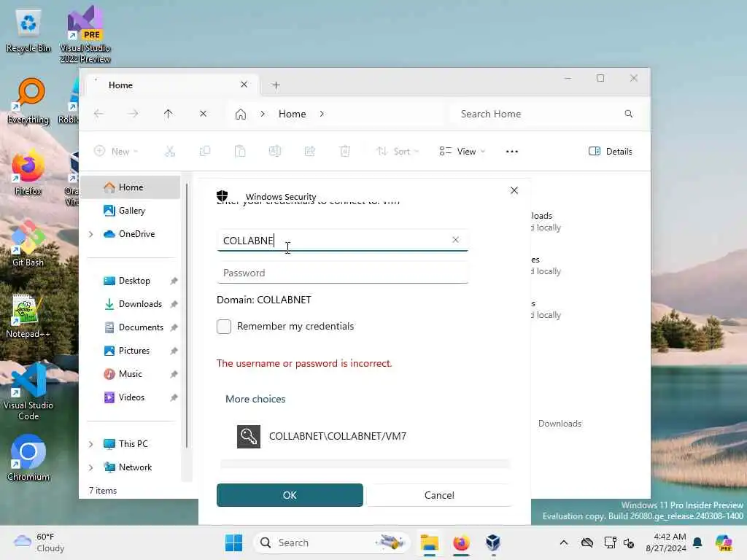The image size is (747, 560).
Task: Click the taskbar Search box
Action: tap(332, 542)
